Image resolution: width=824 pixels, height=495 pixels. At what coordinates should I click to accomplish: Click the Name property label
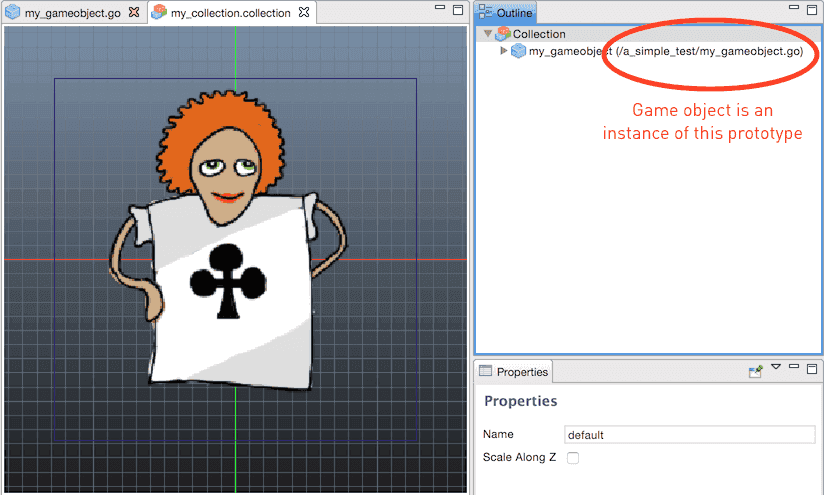(x=498, y=434)
